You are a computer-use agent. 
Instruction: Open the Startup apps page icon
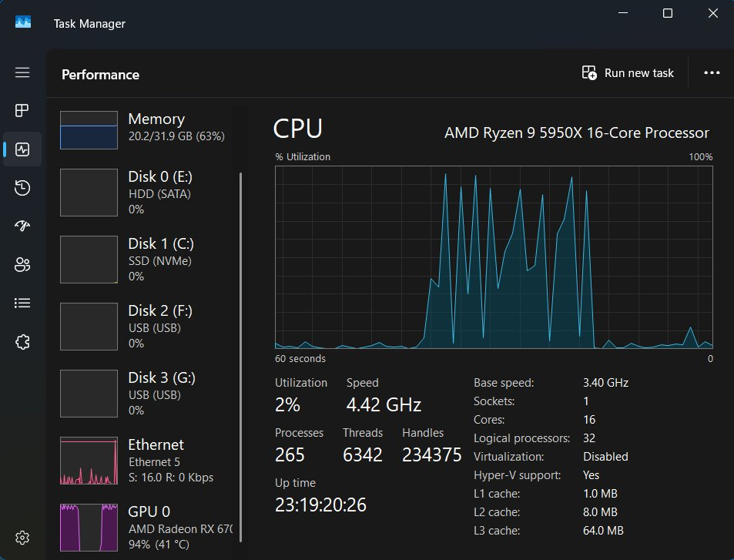[x=22, y=226]
